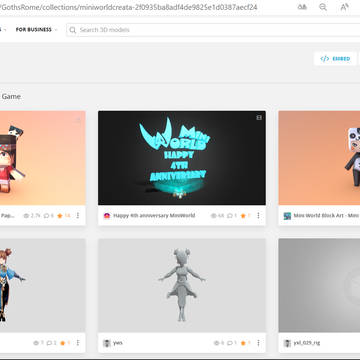360x360 pixels.
Task: Open the browser reader view icon
Action: click(x=302, y=7)
